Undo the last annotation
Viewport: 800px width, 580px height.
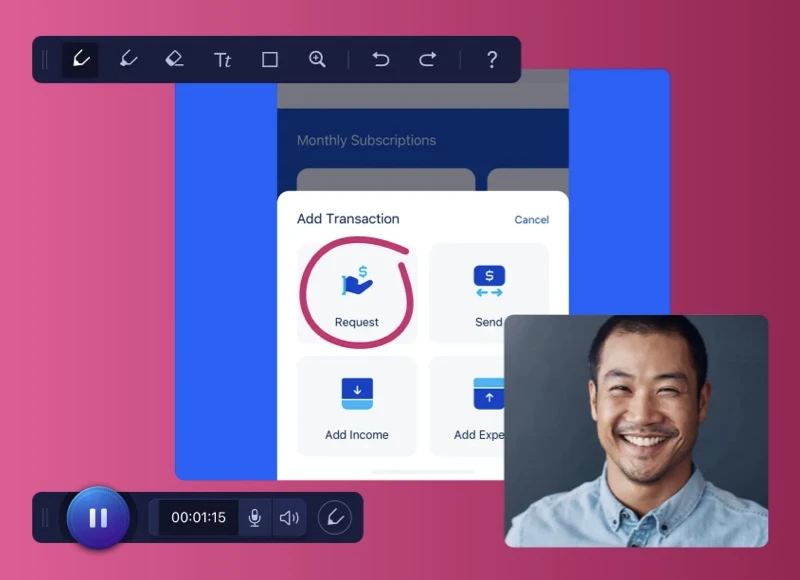[x=381, y=60]
